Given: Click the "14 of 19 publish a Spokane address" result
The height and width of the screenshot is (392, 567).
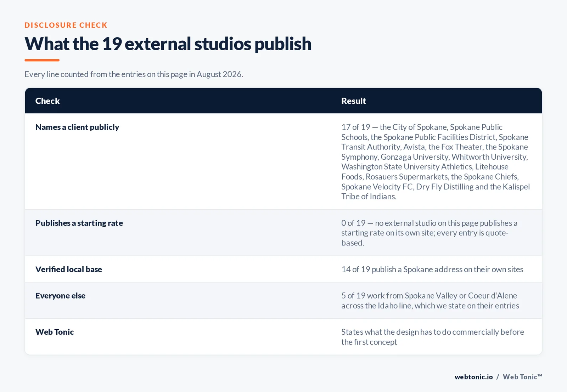Looking at the screenshot, I should [432, 269].
